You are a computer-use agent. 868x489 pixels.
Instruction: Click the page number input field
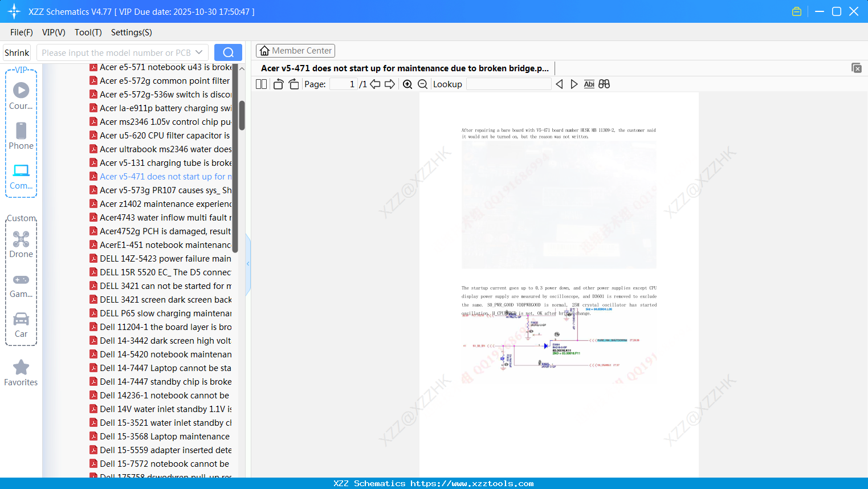[344, 84]
